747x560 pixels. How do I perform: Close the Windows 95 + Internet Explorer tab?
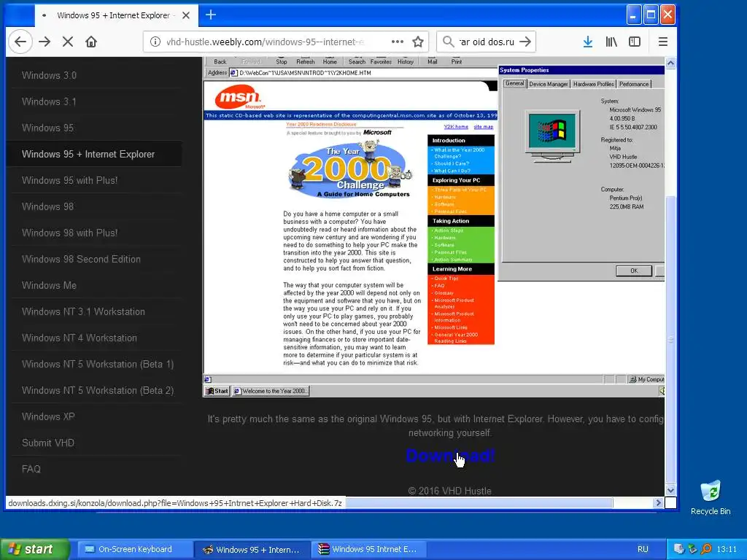186,15
